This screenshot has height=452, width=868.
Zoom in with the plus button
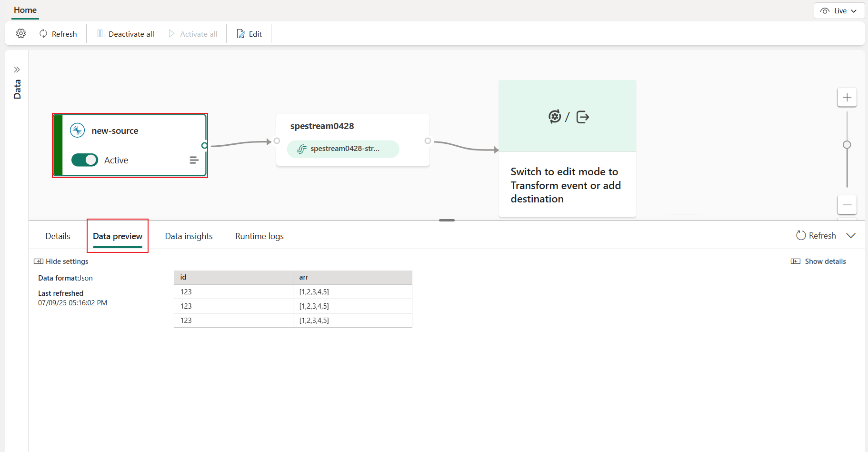click(x=847, y=98)
